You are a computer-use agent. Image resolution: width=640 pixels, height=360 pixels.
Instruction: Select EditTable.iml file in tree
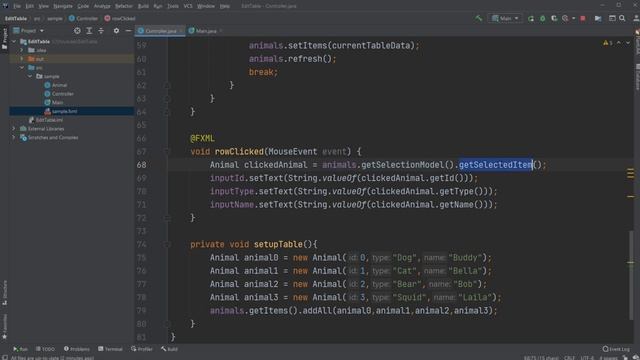tap(46, 120)
